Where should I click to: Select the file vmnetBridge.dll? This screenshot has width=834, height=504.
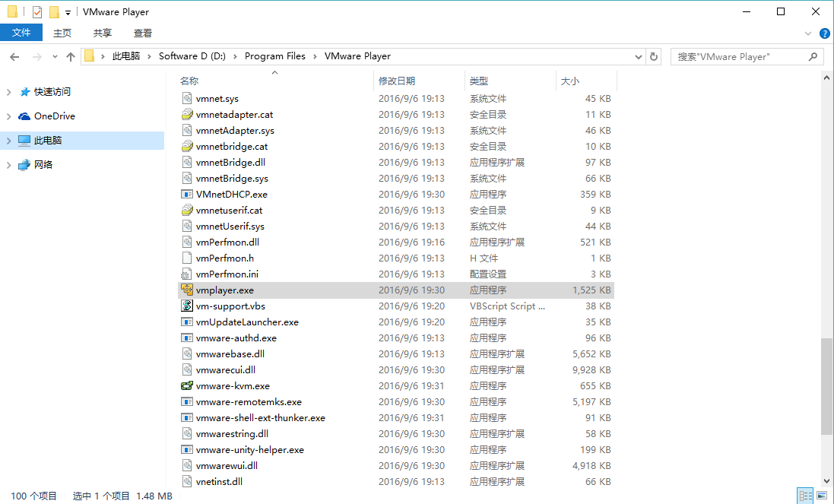click(x=396, y=162)
